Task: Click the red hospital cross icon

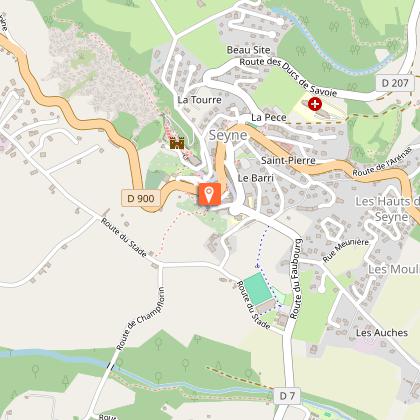Action: click(315, 104)
